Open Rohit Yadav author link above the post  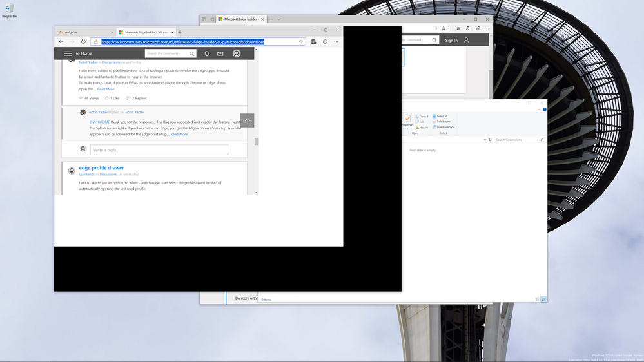[x=88, y=62]
